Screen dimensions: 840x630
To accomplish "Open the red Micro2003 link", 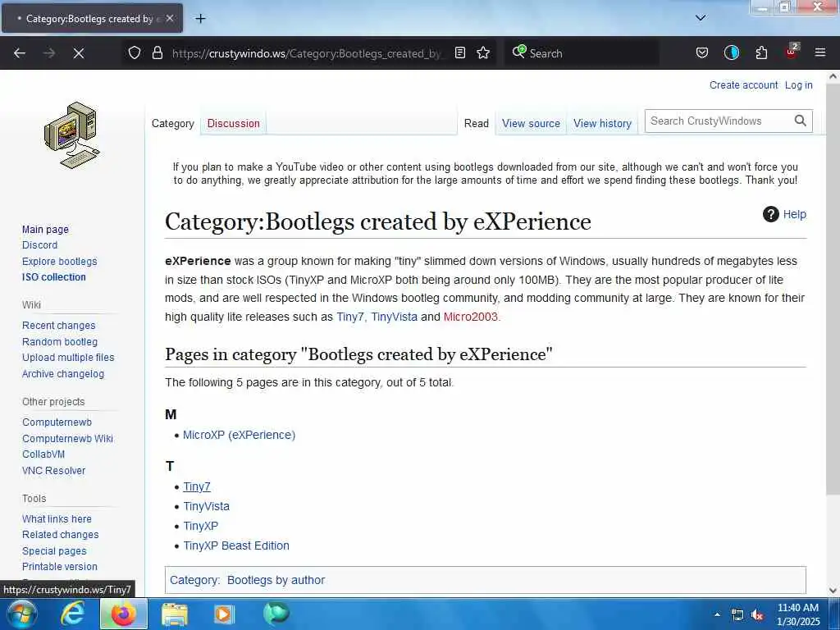I will [470, 317].
